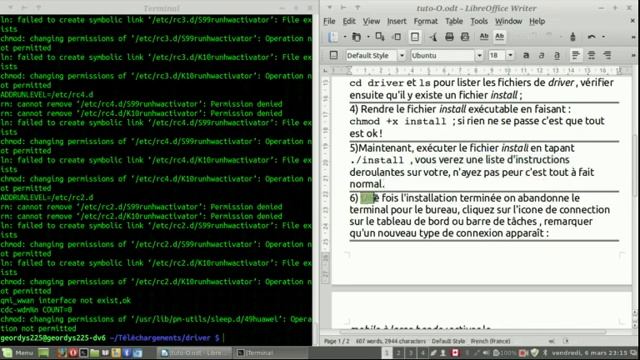
Task: Open the File menu in Writer
Action: (329, 21)
